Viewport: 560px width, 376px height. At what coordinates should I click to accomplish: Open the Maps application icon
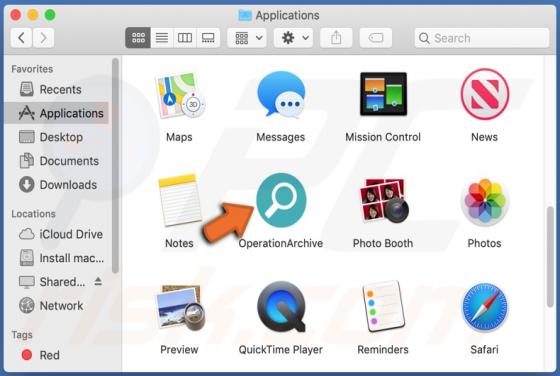[180, 96]
